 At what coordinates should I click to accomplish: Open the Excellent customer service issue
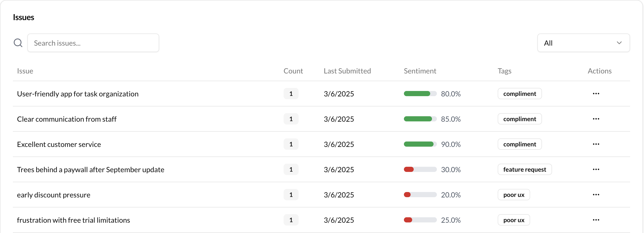point(59,144)
